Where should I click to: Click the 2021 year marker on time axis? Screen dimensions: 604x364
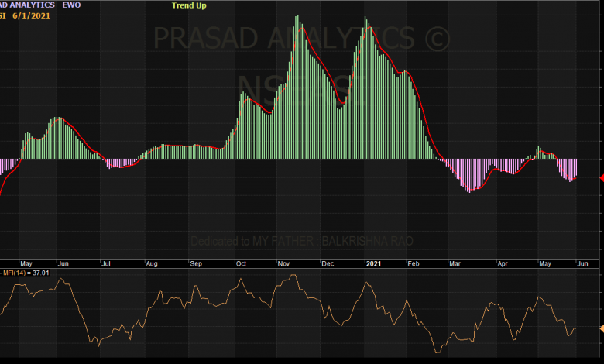click(376, 264)
